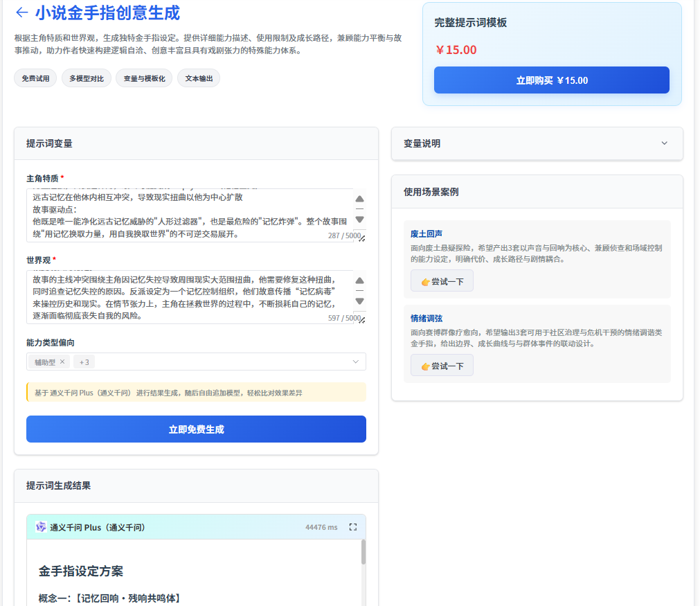700x606 pixels.
Task: Click scroll-up arrow in 主角特质 textarea
Action: 359,199
